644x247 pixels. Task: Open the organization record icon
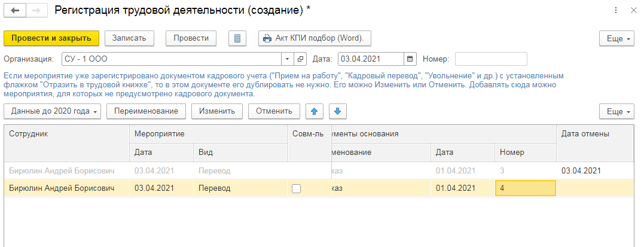[x=301, y=59]
